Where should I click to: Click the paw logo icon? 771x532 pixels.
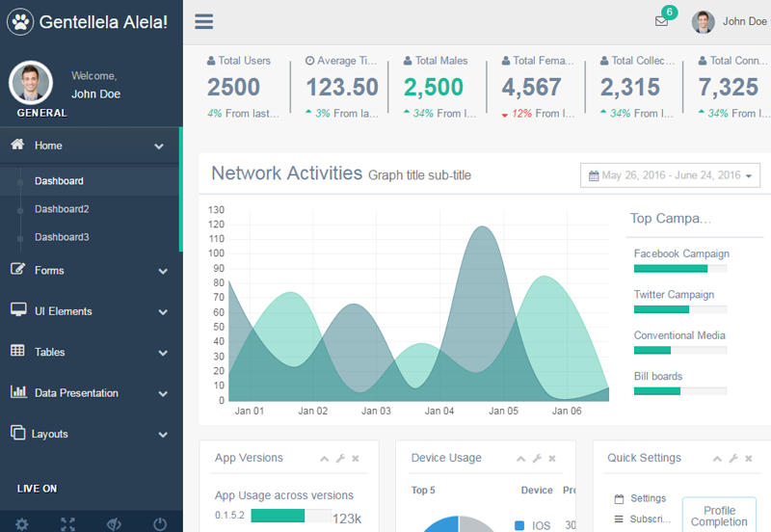pyautogui.click(x=20, y=21)
